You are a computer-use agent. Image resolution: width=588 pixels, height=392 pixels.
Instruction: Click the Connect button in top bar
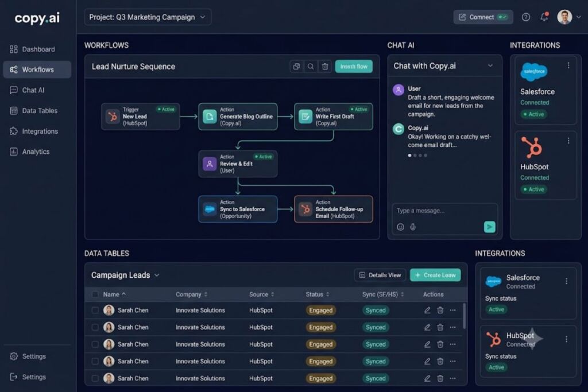(x=483, y=17)
